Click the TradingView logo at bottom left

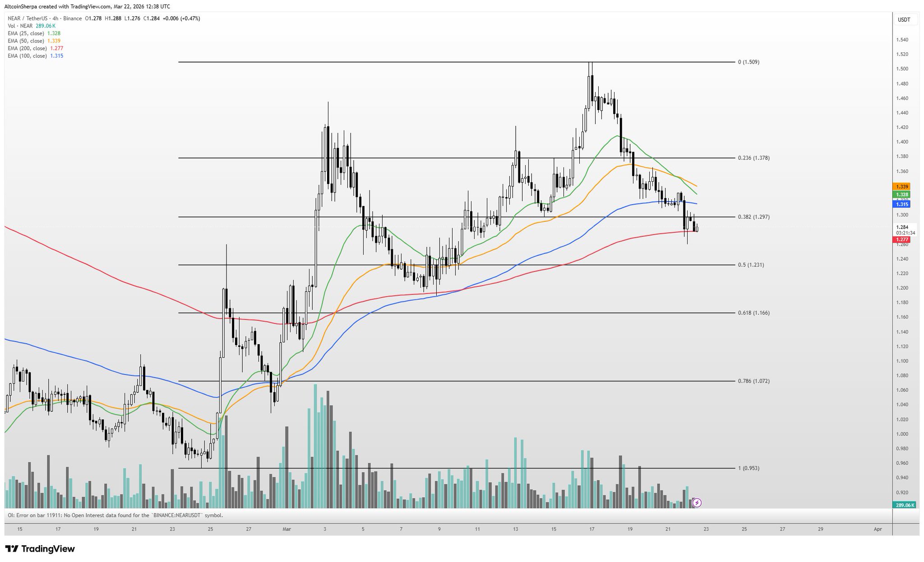click(40, 549)
